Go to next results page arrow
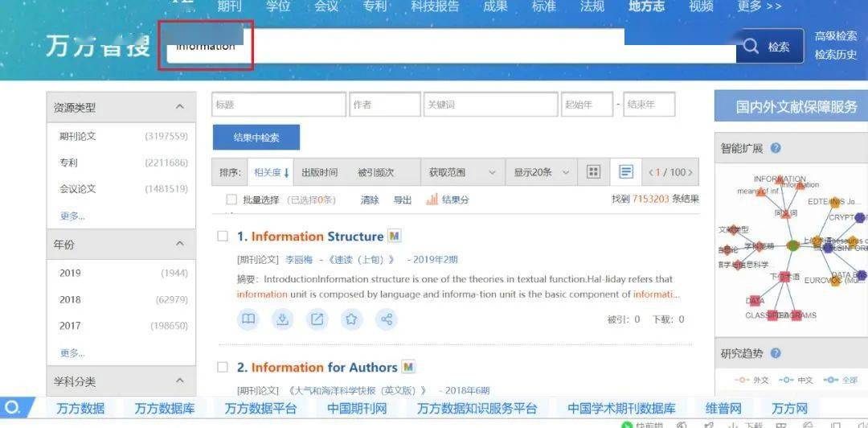Viewport: 868px width, 428px height. 690,172
